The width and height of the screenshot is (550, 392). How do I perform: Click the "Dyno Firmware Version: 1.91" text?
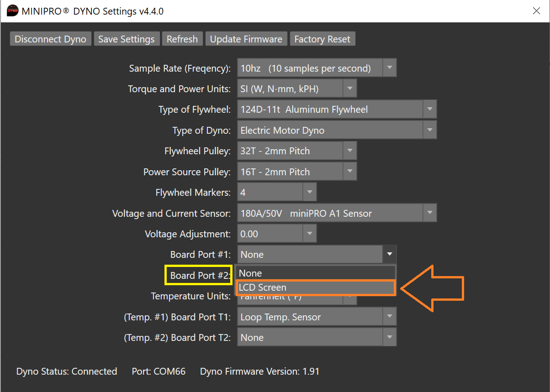coord(259,371)
